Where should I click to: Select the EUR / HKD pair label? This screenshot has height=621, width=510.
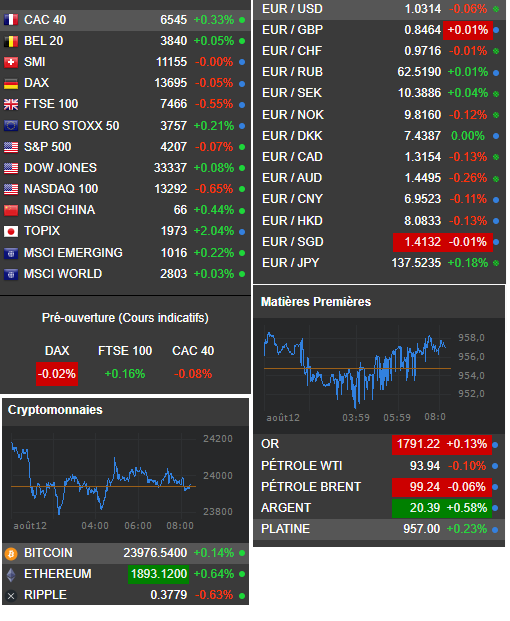[292, 221]
